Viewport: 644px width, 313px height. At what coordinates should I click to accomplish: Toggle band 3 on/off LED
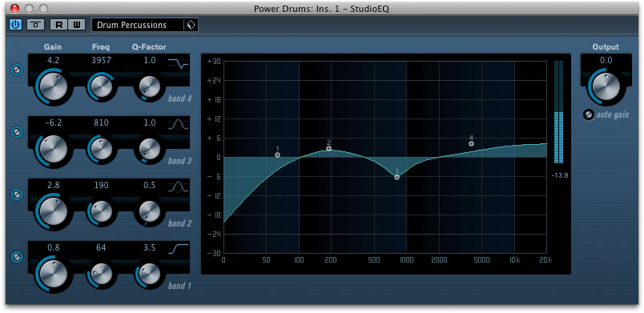pyautogui.click(x=17, y=132)
